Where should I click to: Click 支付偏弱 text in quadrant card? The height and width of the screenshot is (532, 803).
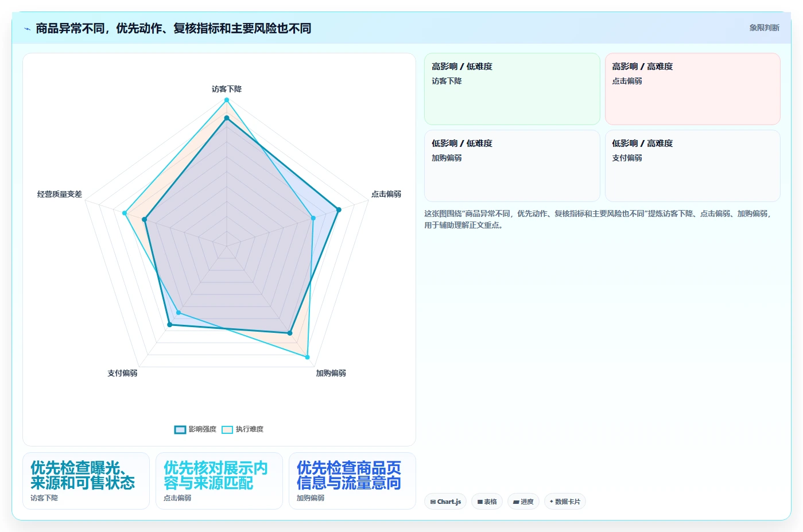pos(627,158)
